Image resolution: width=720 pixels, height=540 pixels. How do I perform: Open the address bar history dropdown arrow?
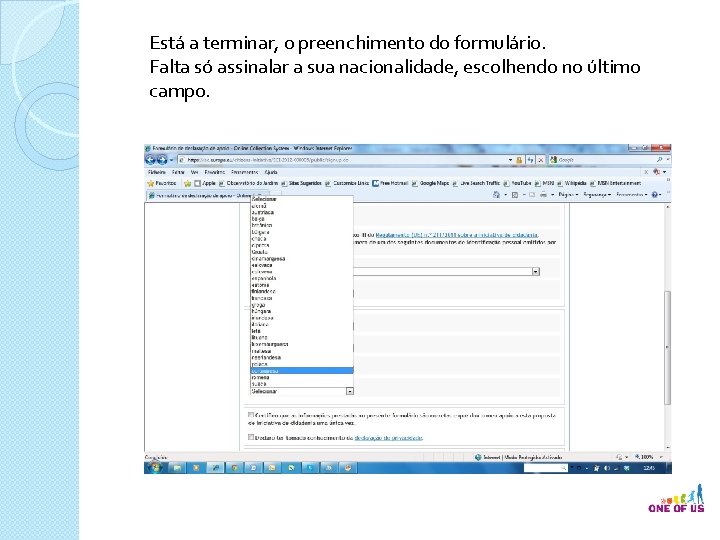510,160
